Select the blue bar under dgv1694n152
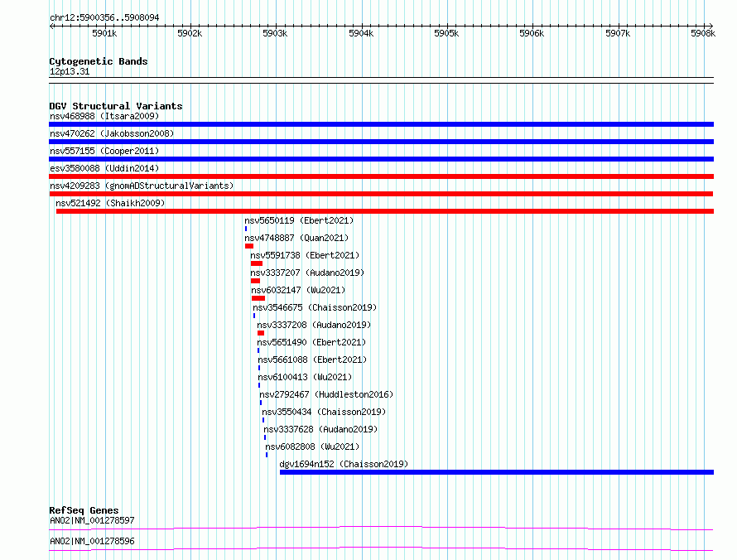Screen dimensions: 737x560 coord(497,472)
